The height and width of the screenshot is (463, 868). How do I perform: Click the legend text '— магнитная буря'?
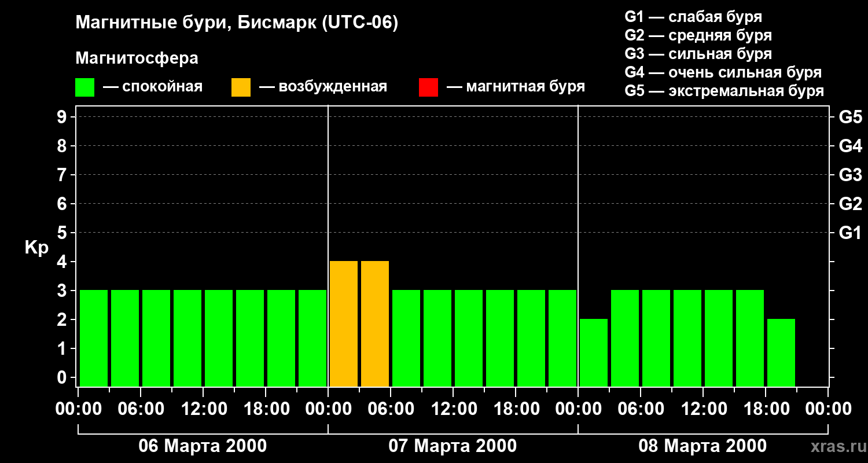516,87
